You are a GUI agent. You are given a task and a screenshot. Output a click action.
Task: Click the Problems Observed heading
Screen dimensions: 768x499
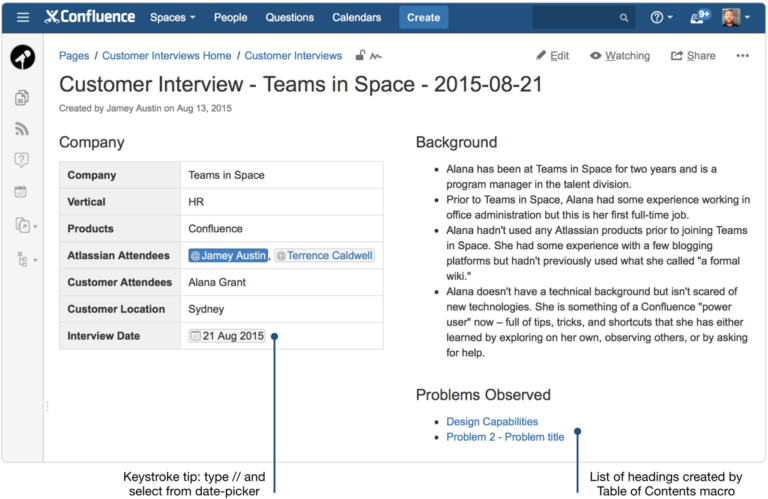pos(483,395)
